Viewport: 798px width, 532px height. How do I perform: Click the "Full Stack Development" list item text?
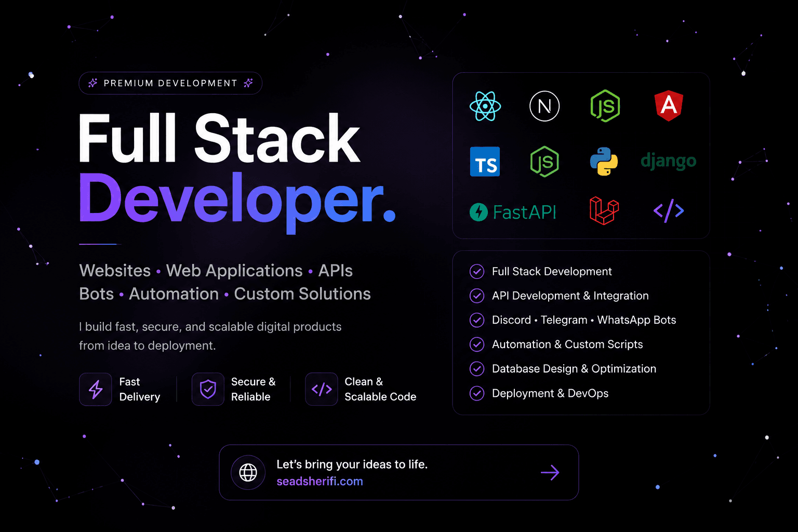click(552, 271)
